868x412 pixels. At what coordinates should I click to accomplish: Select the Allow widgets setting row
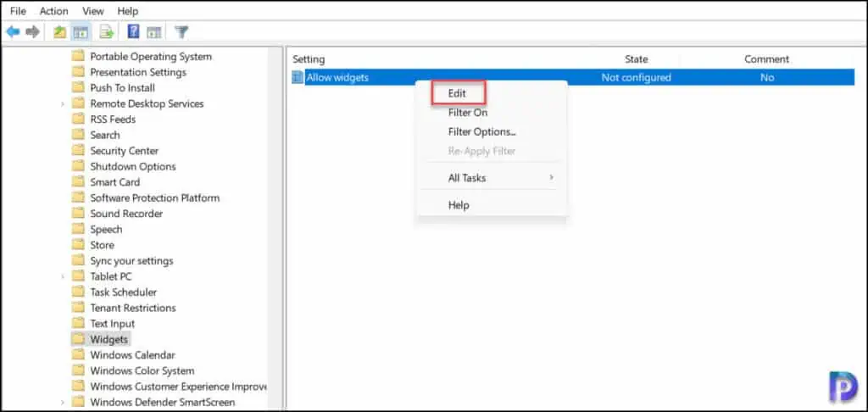coord(573,77)
